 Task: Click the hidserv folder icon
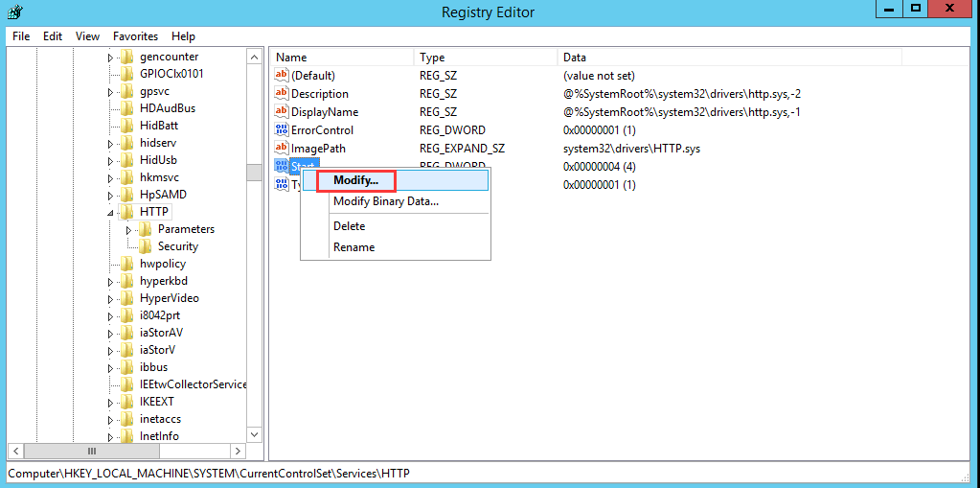126,143
